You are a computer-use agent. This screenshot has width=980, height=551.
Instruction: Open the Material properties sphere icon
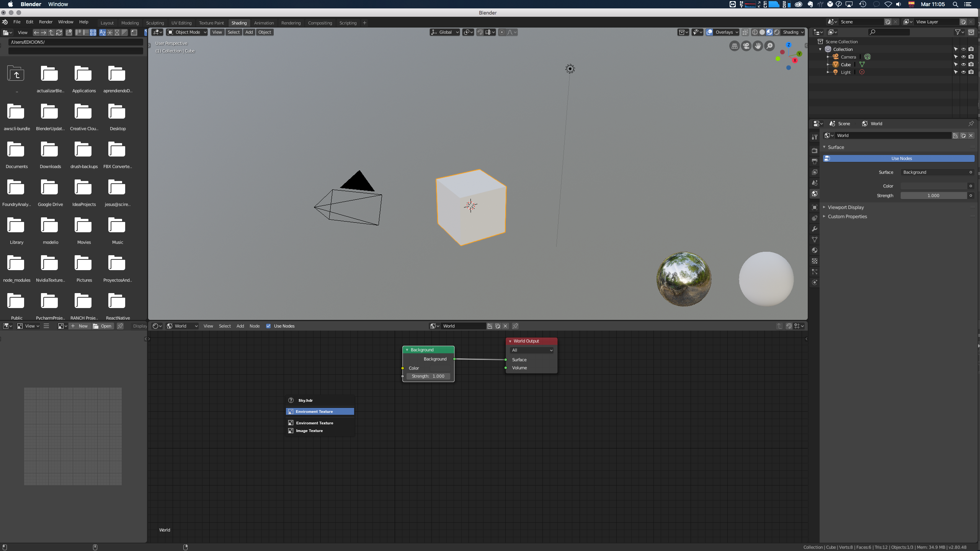tap(815, 250)
